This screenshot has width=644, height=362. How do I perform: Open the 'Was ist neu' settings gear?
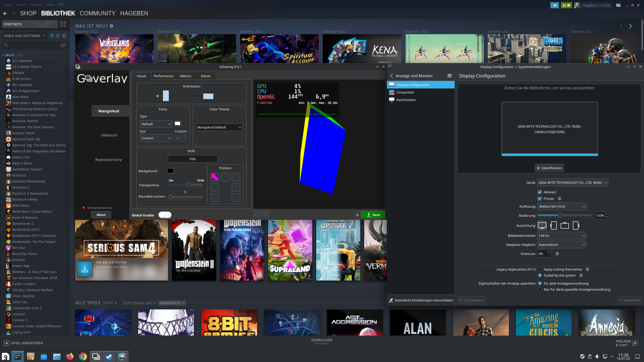(112, 26)
